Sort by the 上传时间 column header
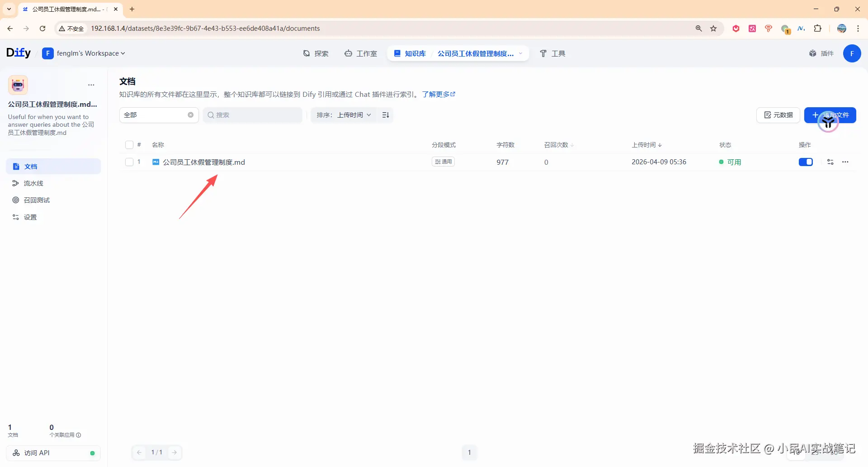Viewport: 868px width, 467px height. pyautogui.click(x=646, y=145)
